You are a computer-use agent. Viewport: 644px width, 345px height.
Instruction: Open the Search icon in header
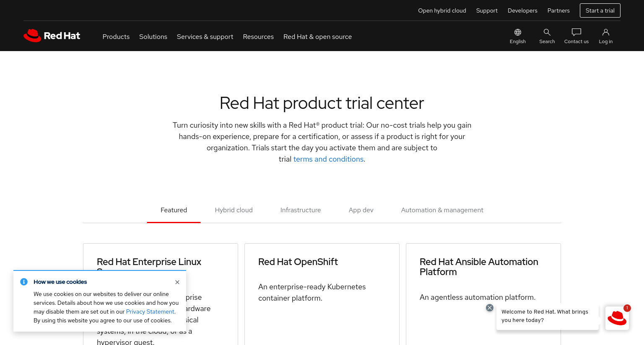coord(547,36)
